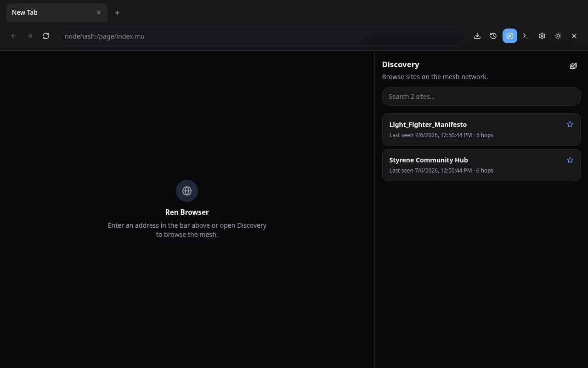The height and width of the screenshot is (368, 588).
Task: Click the globe icon above Ren Browser
Action: tap(187, 191)
